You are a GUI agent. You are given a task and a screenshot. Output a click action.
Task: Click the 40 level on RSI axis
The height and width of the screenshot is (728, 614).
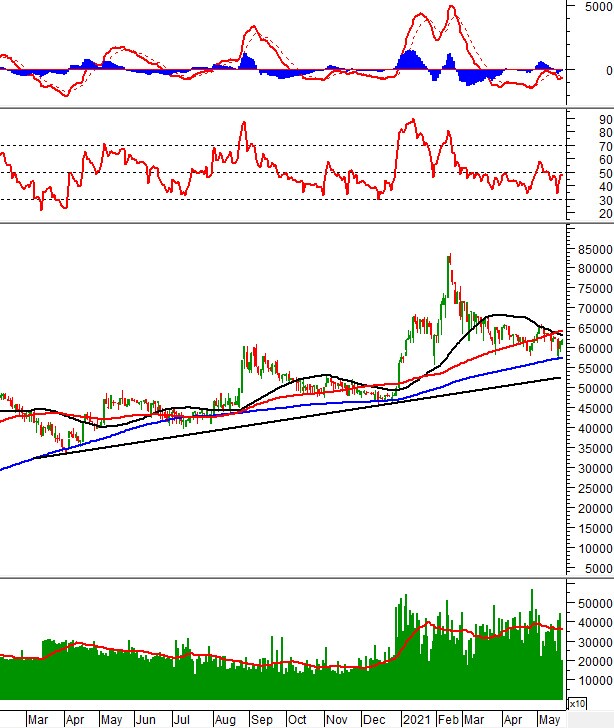pos(606,187)
